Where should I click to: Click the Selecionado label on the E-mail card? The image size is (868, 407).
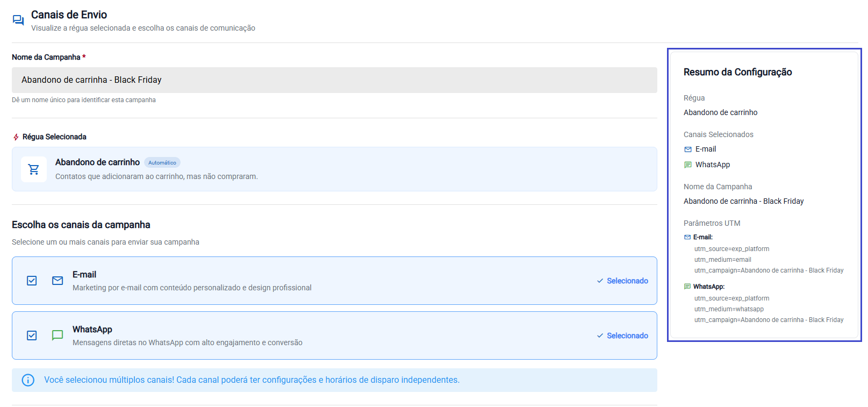(627, 281)
